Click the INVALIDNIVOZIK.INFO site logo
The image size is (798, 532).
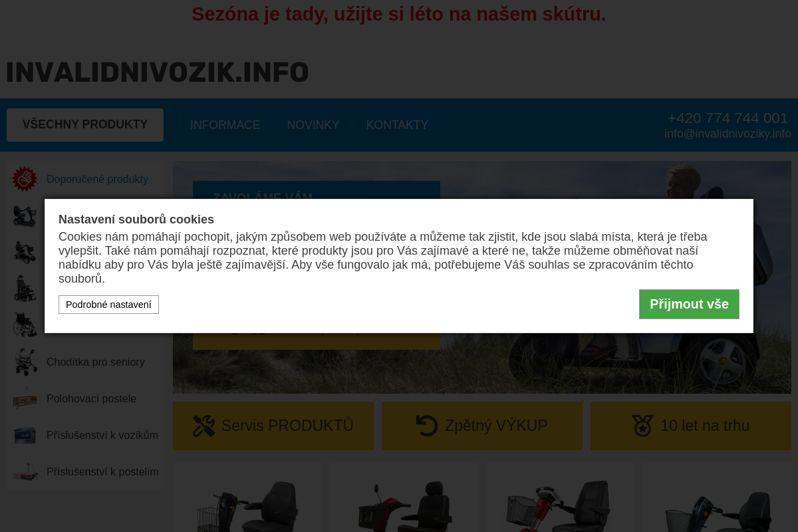158,72
